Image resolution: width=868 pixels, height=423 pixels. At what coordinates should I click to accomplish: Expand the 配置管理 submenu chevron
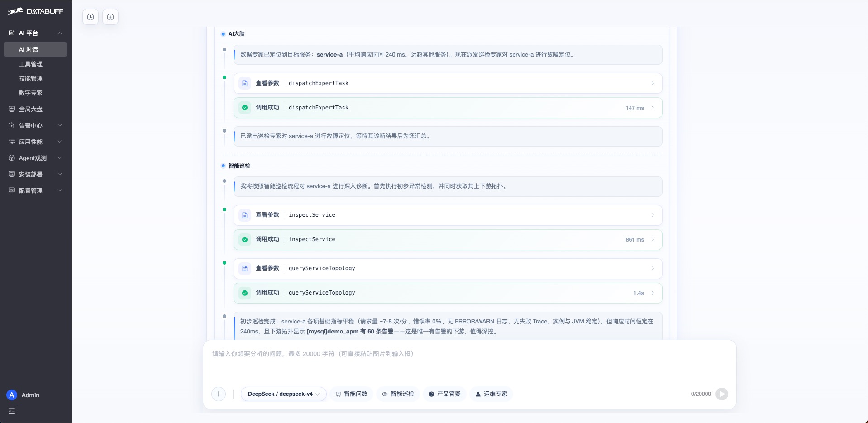(x=60, y=190)
